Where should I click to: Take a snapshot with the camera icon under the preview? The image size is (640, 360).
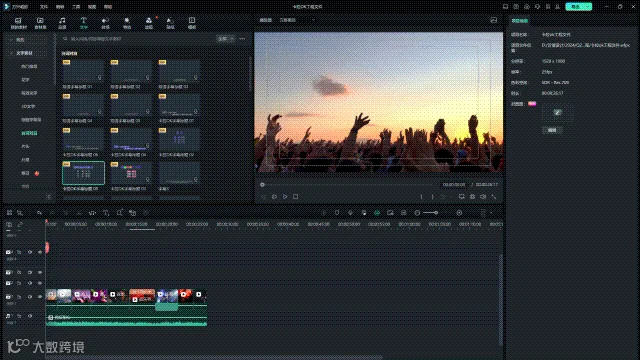pos(472,197)
